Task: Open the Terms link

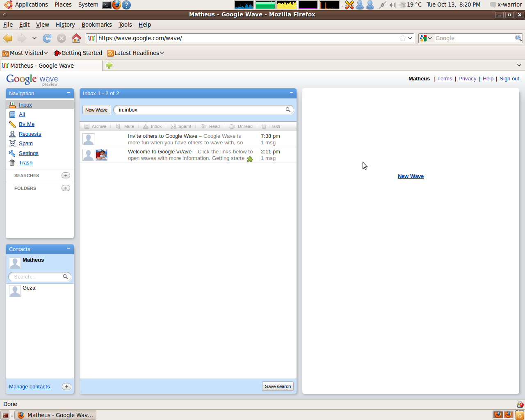Action: point(445,79)
